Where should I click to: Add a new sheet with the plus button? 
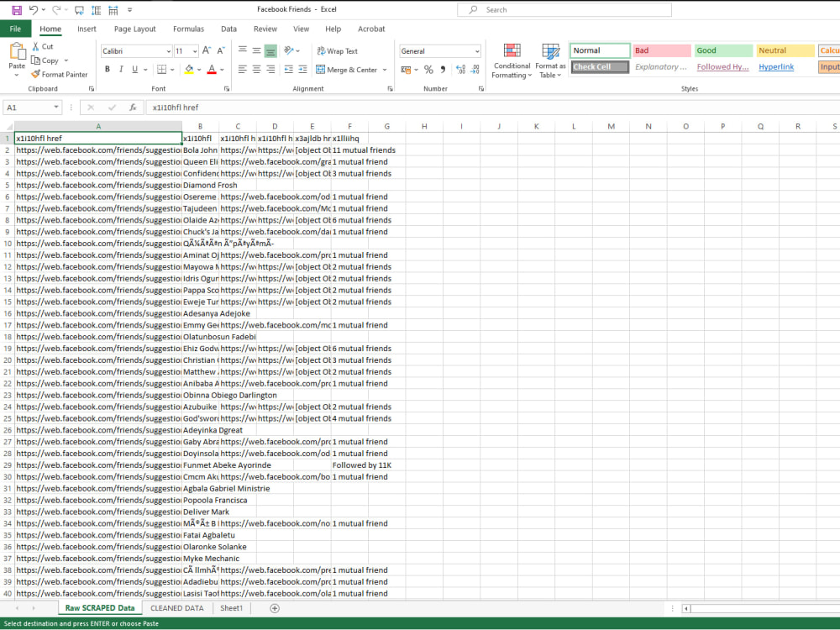pos(273,608)
